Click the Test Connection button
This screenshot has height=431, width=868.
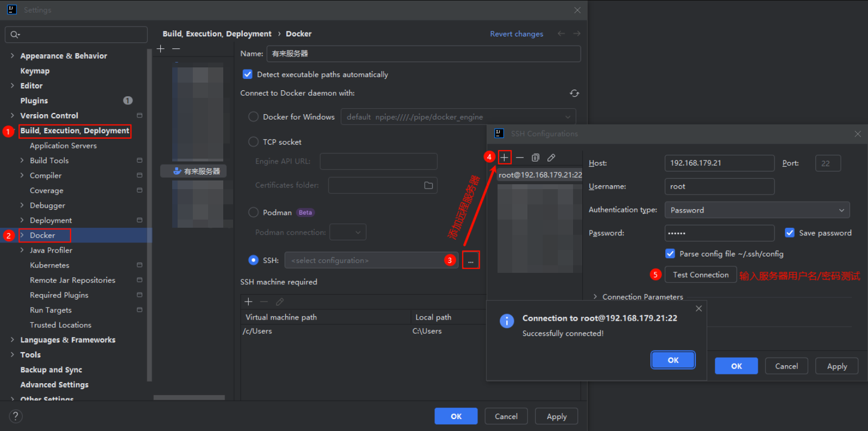700,275
